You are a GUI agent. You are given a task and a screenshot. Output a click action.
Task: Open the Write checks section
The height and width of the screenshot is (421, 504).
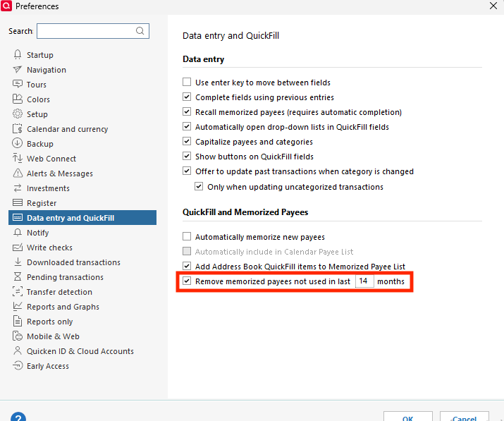(x=49, y=248)
